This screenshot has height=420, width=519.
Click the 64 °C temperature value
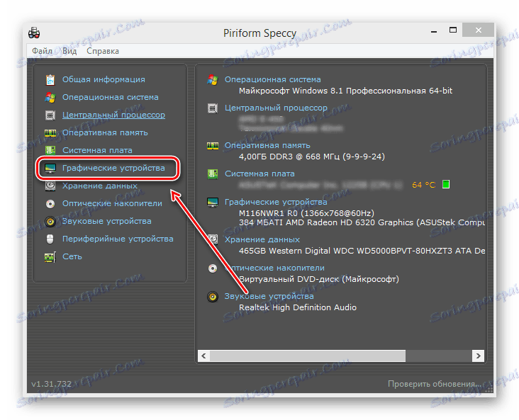point(424,185)
